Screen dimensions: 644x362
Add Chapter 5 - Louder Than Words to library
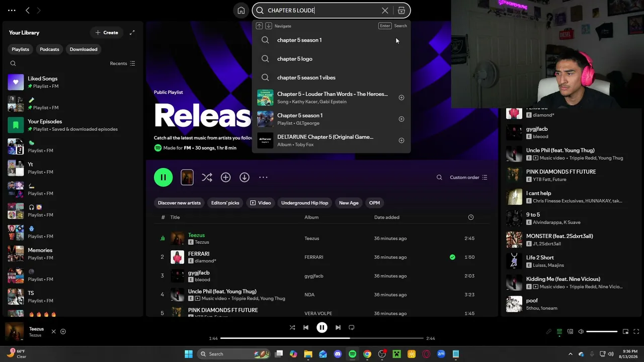pos(401,98)
